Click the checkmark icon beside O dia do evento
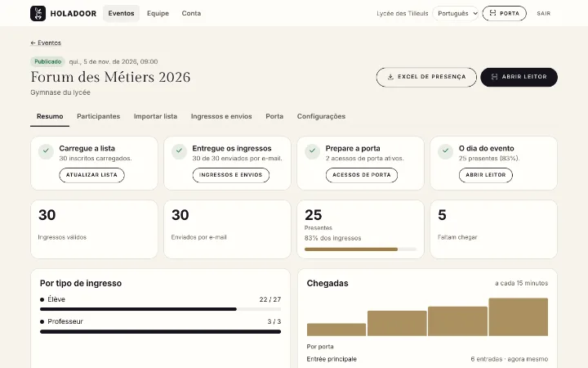 (445, 151)
